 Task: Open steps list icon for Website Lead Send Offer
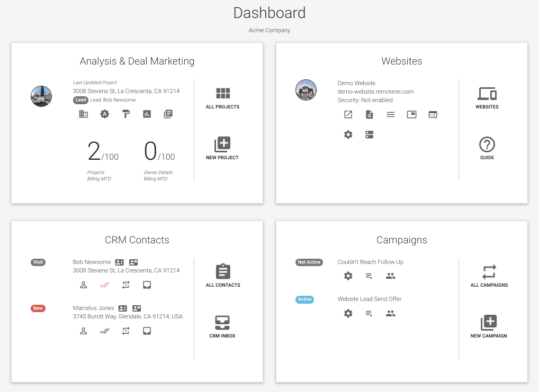click(x=369, y=313)
